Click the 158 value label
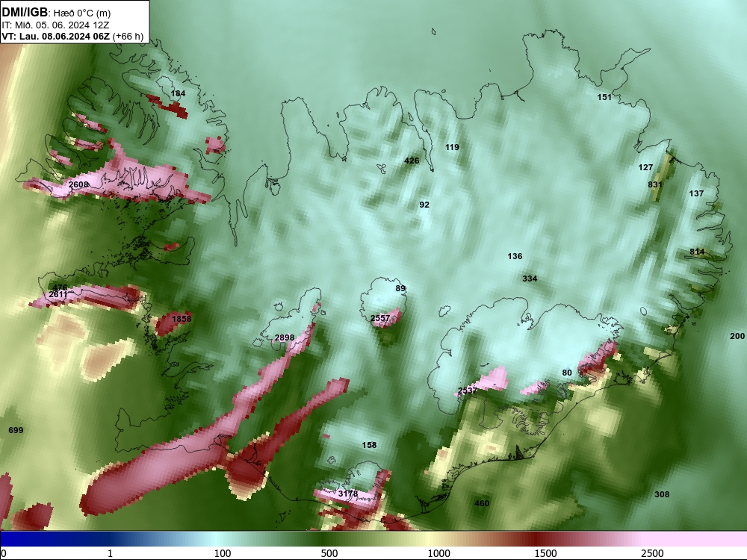 pyautogui.click(x=369, y=445)
